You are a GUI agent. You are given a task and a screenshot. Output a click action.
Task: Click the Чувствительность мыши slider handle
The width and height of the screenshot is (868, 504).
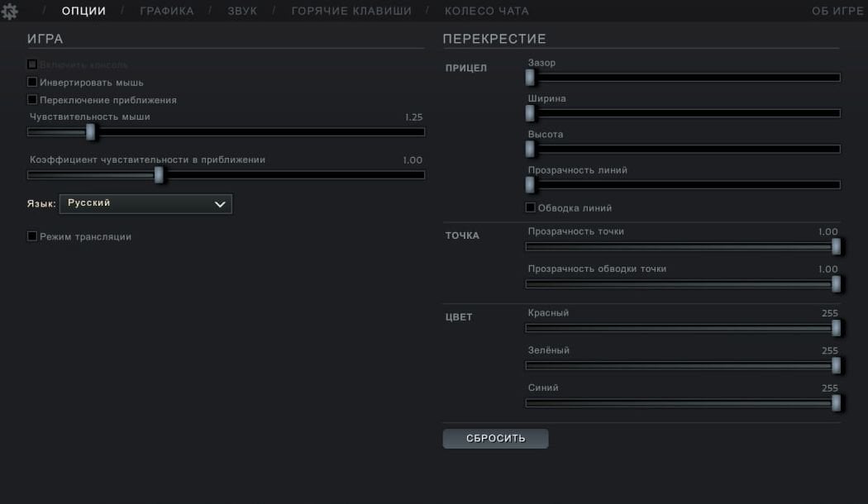click(91, 131)
